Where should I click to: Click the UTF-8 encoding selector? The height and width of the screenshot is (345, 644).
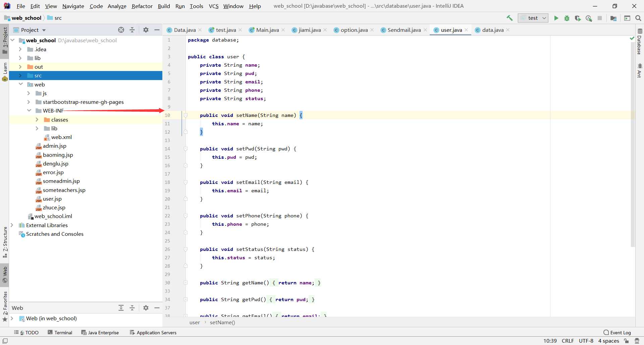point(586,341)
